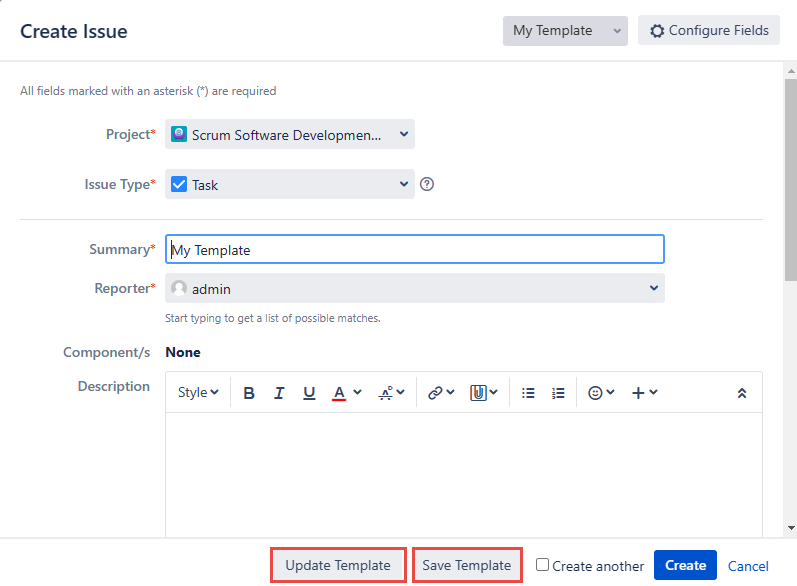
Task: Open the text color picker
Action: 346,393
